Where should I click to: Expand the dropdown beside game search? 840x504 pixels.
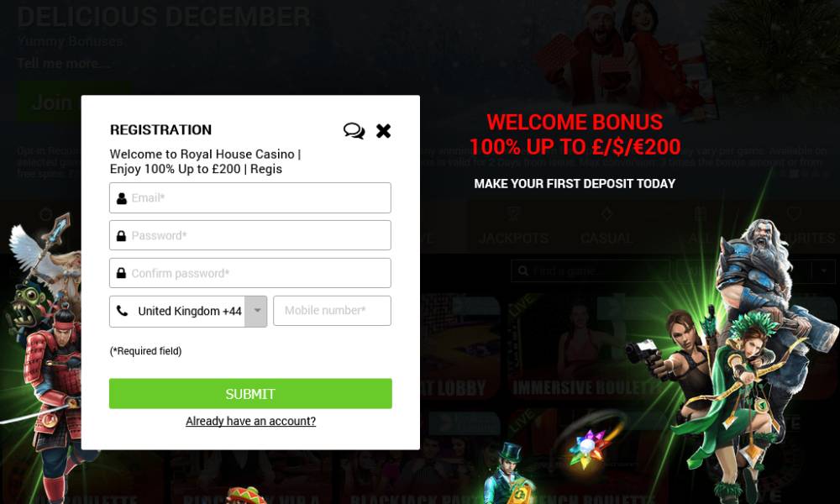[x=823, y=271]
